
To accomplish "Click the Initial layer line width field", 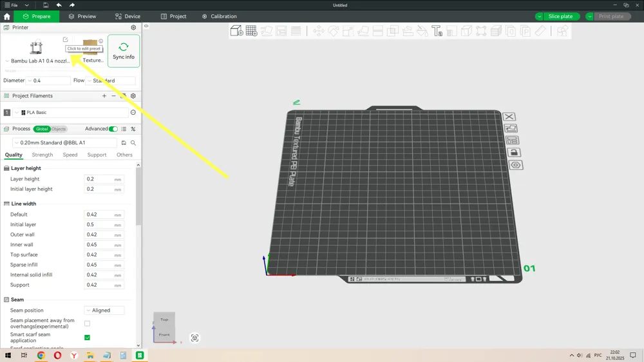I will click(x=104, y=225).
